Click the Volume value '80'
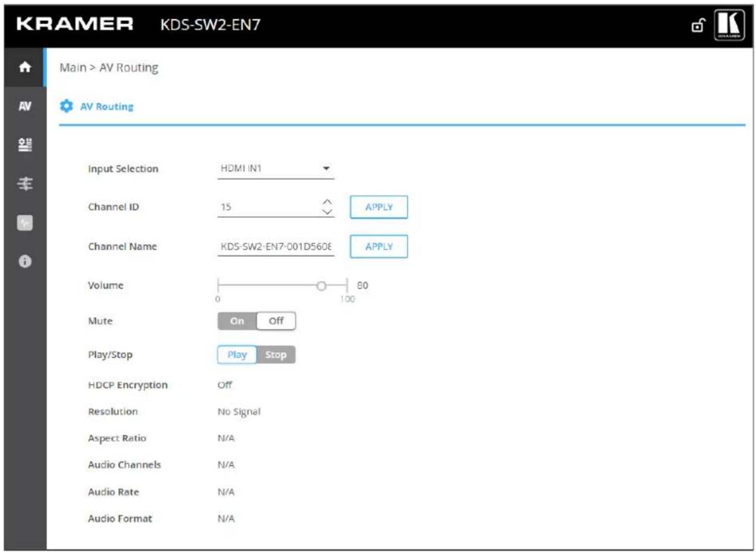 pos(363,285)
